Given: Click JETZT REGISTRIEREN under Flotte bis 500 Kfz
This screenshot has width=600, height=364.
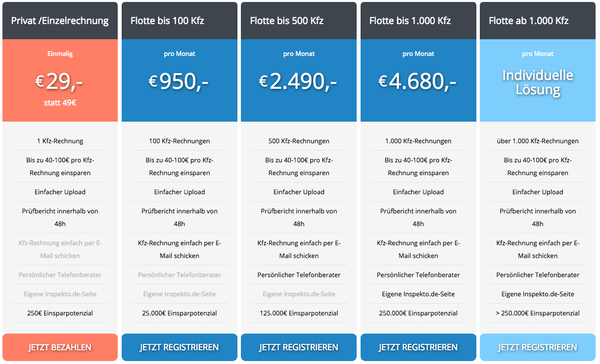Looking at the screenshot, I should click(x=299, y=347).
